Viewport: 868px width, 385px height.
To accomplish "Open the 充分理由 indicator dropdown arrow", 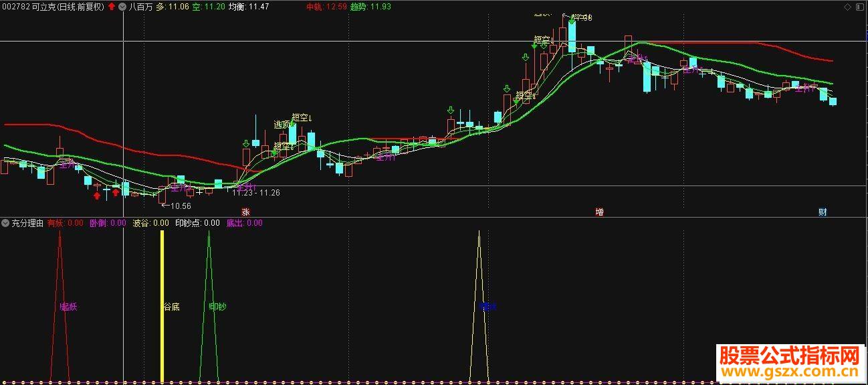I will (5, 224).
